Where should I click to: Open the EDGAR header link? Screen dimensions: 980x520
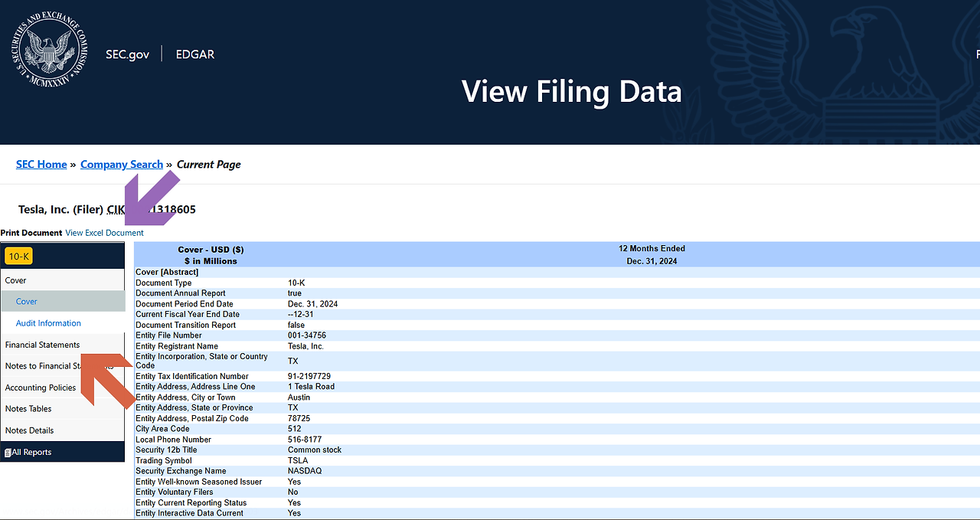coord(195,54)
